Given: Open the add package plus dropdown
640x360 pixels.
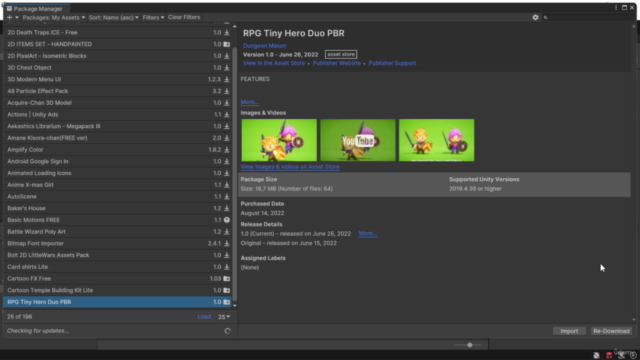Looking at the screenshot, I should click(12, 18).
